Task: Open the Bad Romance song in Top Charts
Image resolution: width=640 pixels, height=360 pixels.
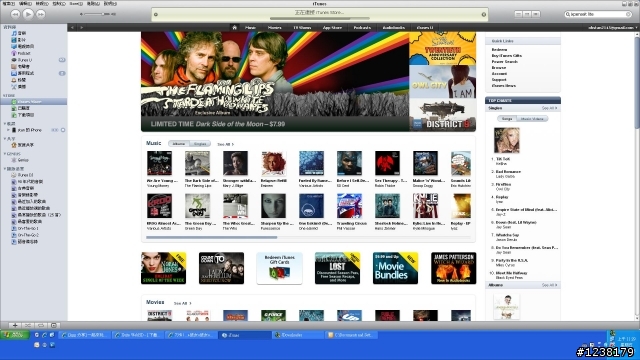Action: point(508,172)
